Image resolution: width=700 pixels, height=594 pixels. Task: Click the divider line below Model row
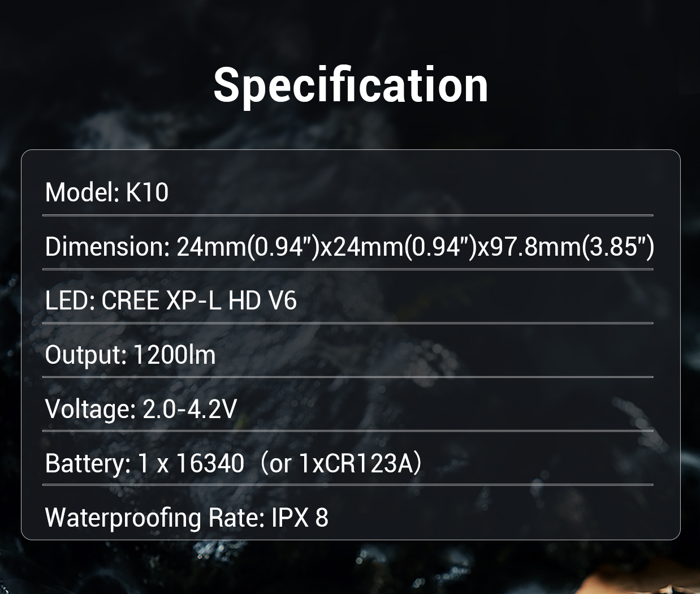(348, 216)
